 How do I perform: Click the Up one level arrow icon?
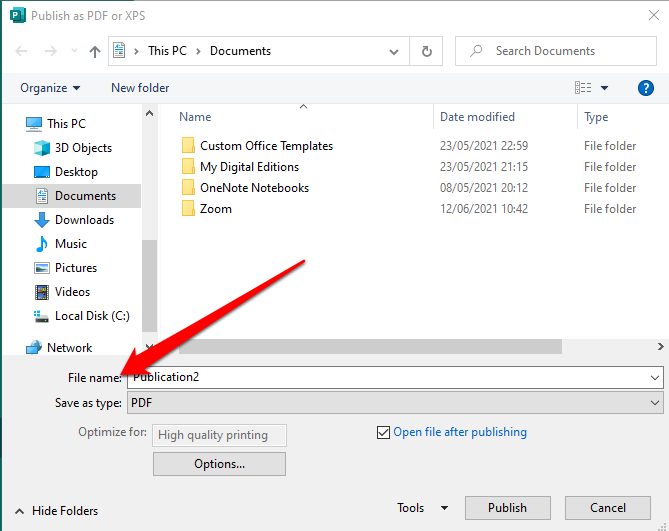click(95, 51)
